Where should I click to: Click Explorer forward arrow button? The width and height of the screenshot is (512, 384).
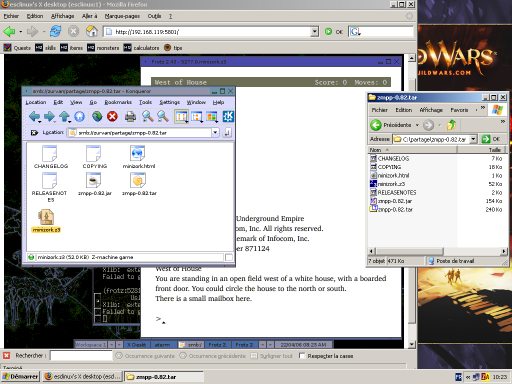click(x=428, y=125)
